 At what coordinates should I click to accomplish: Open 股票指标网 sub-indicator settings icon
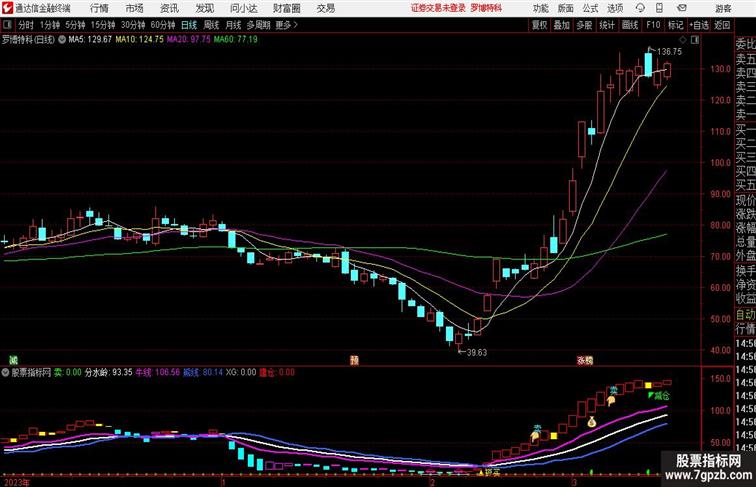tap(5, 372)
